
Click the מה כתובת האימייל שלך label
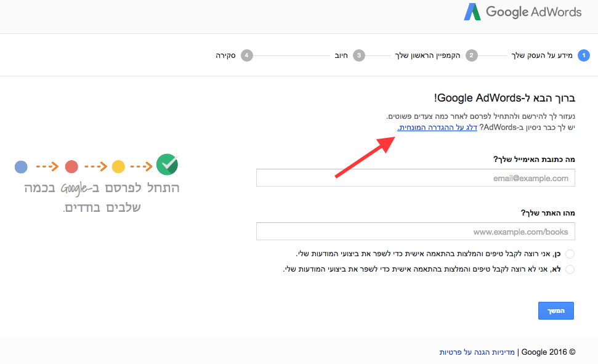(534, 159)
